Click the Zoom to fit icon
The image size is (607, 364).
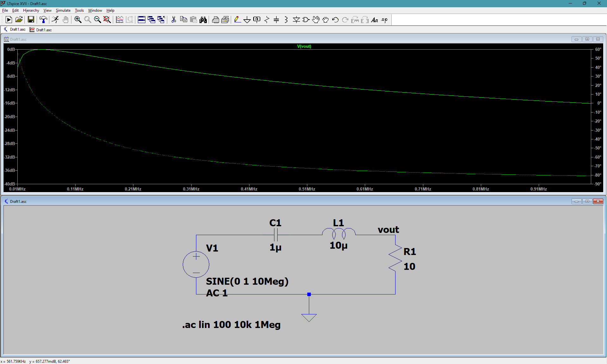coord(107,20)
